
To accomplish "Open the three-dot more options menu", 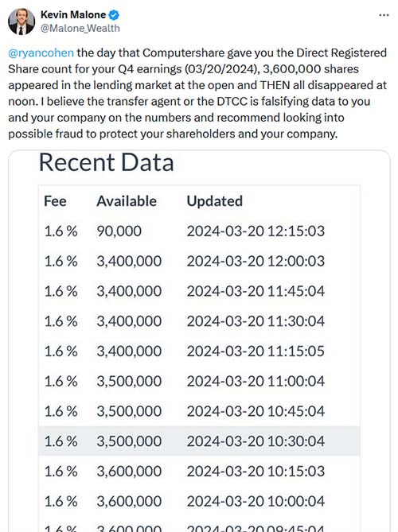I will coord(384,15).
